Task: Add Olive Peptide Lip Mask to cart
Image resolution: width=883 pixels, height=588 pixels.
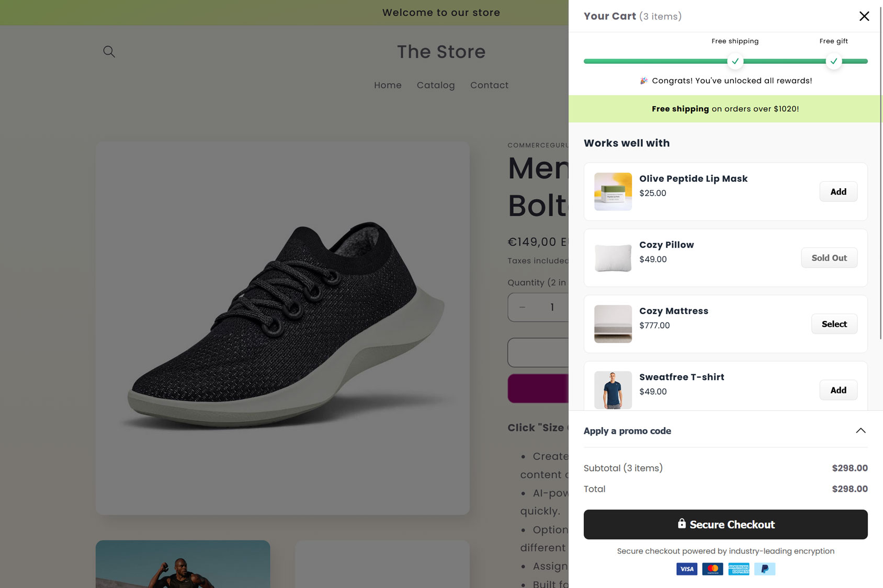Action: pos(838,191)
